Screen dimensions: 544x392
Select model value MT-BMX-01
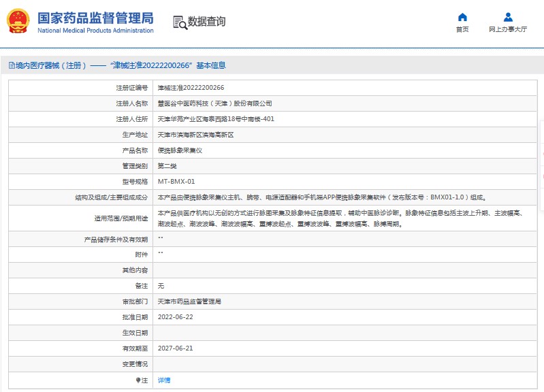click(x=176, y=182)
